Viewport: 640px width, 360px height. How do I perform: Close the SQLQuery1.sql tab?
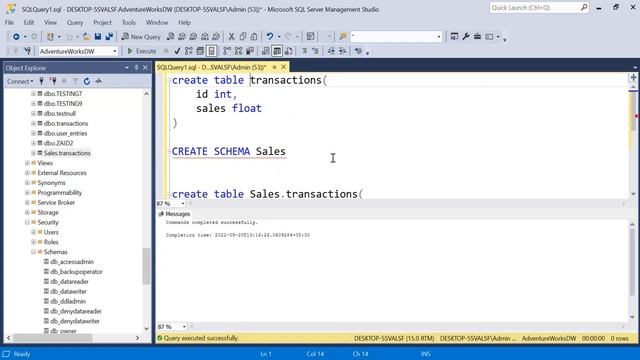pyautogui.click(x=284, y=67)
